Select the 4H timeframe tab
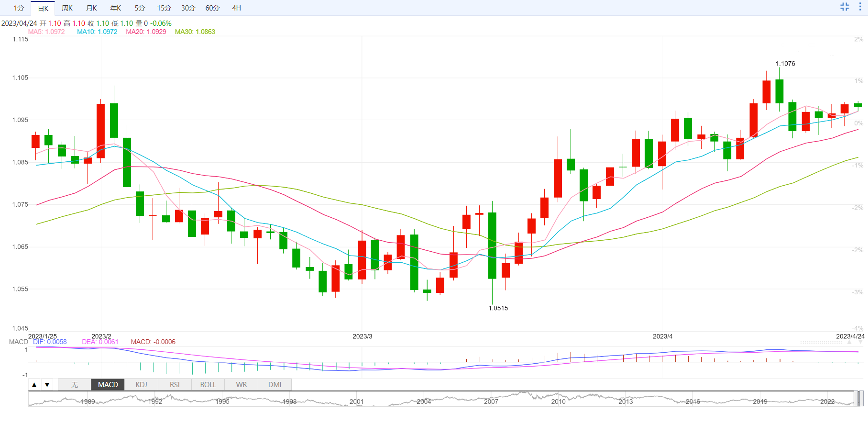 point(236,8)
